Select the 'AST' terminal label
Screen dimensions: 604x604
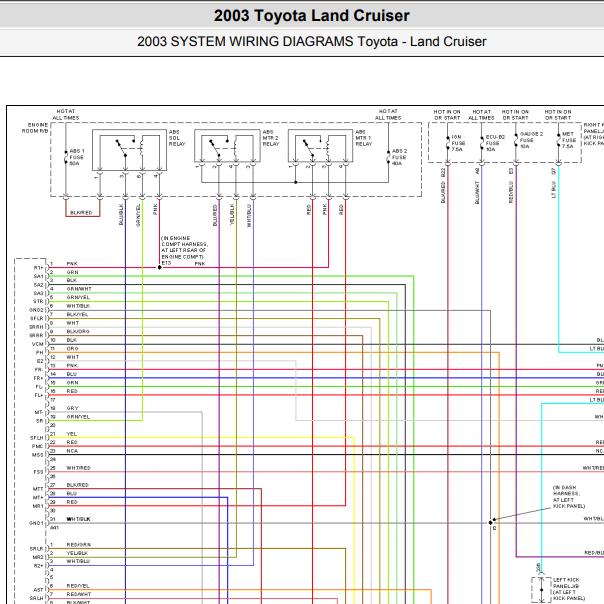click(39, 589)
